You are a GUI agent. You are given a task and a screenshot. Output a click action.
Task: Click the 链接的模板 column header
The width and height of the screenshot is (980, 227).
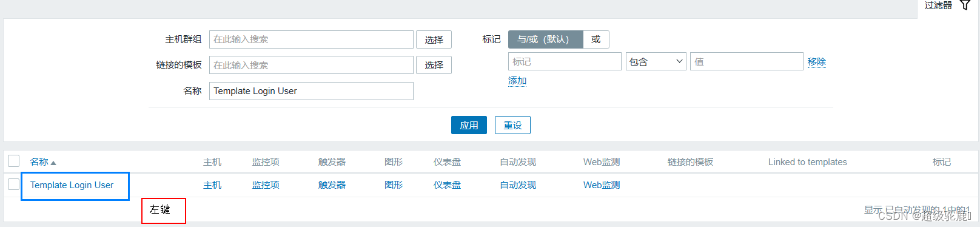coord(690,162)
